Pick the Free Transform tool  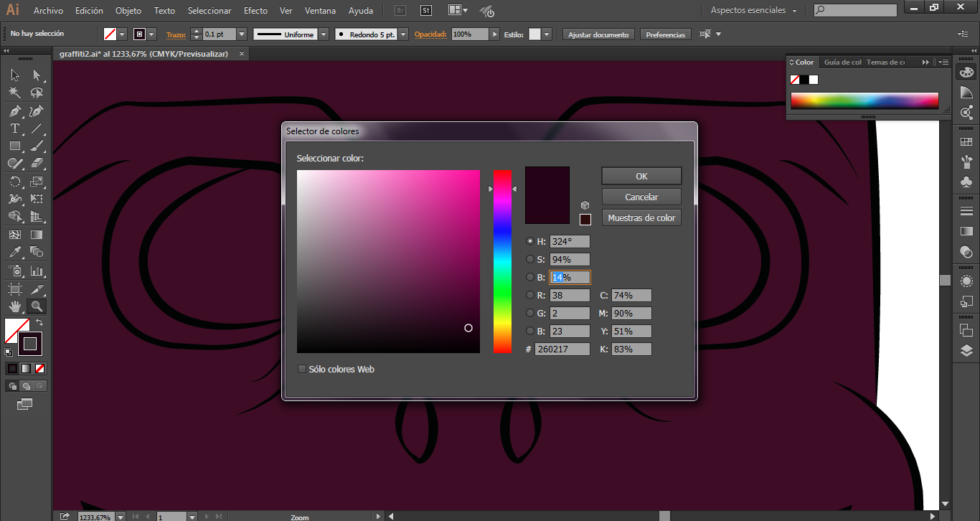tap(37, 199)
